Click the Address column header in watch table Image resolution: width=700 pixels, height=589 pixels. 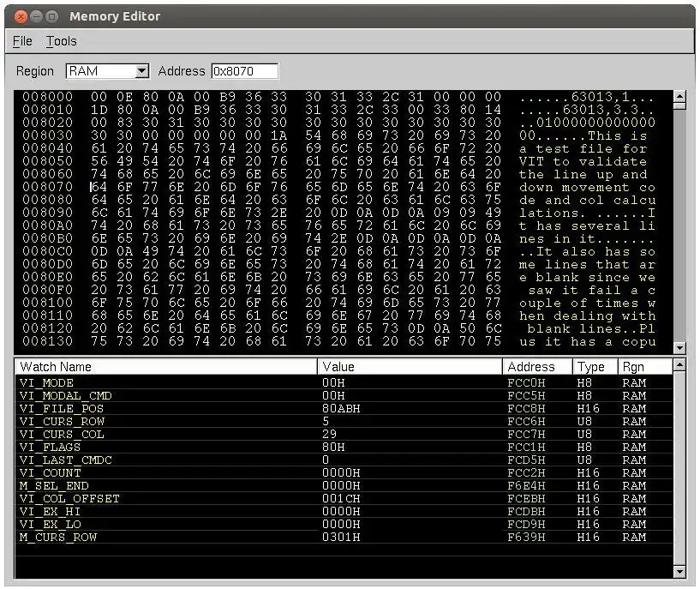537,367
